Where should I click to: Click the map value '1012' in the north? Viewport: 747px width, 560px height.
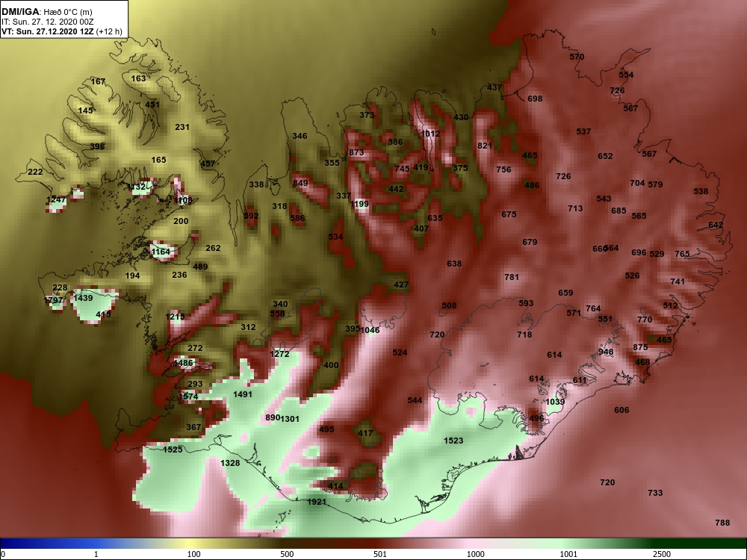431,134
